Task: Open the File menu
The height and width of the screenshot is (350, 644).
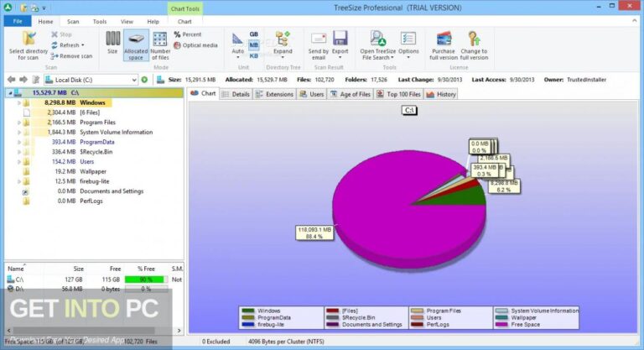Action: coord(18,21)
